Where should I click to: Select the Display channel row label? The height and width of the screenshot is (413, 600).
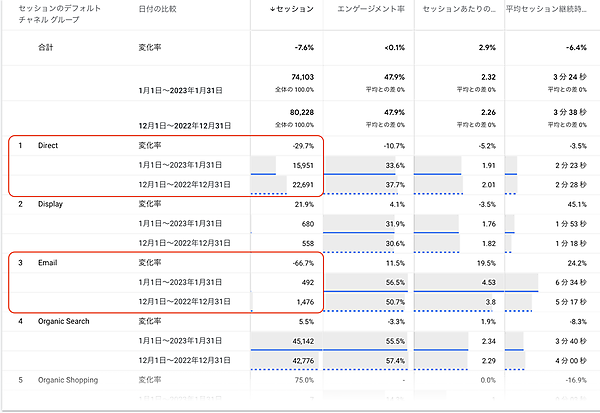pyautogui.click(x=51, y=204)
